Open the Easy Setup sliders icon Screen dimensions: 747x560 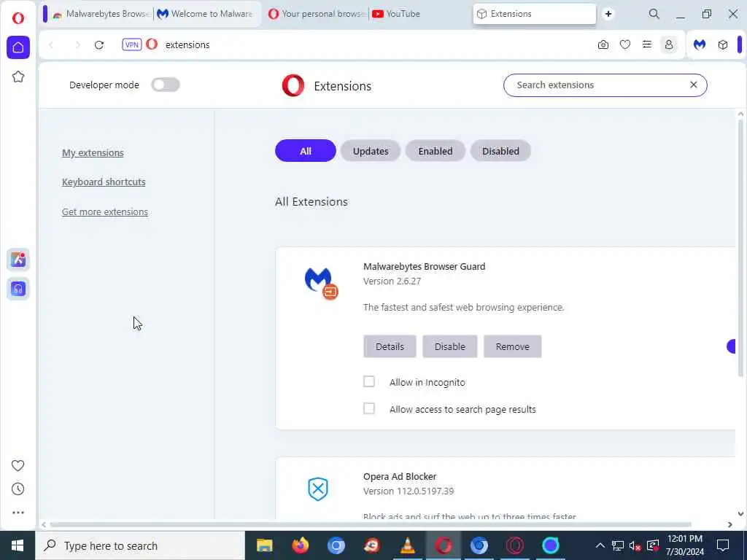(x=647, y=44)
